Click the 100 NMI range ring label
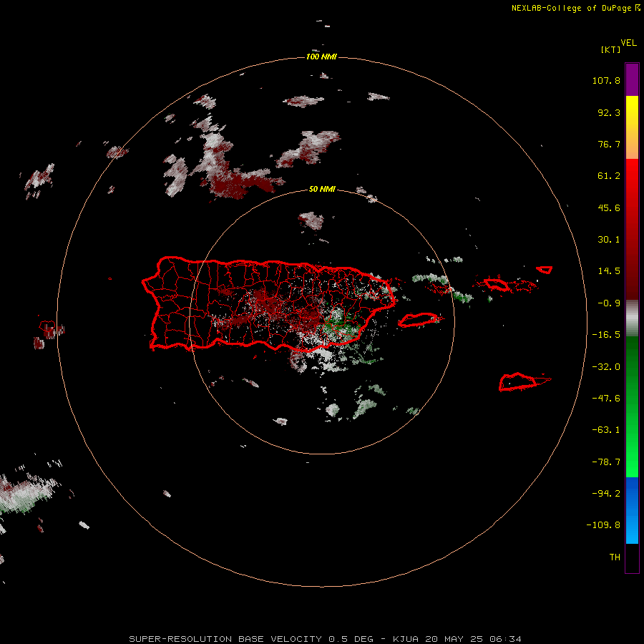 tap(321, 57)
